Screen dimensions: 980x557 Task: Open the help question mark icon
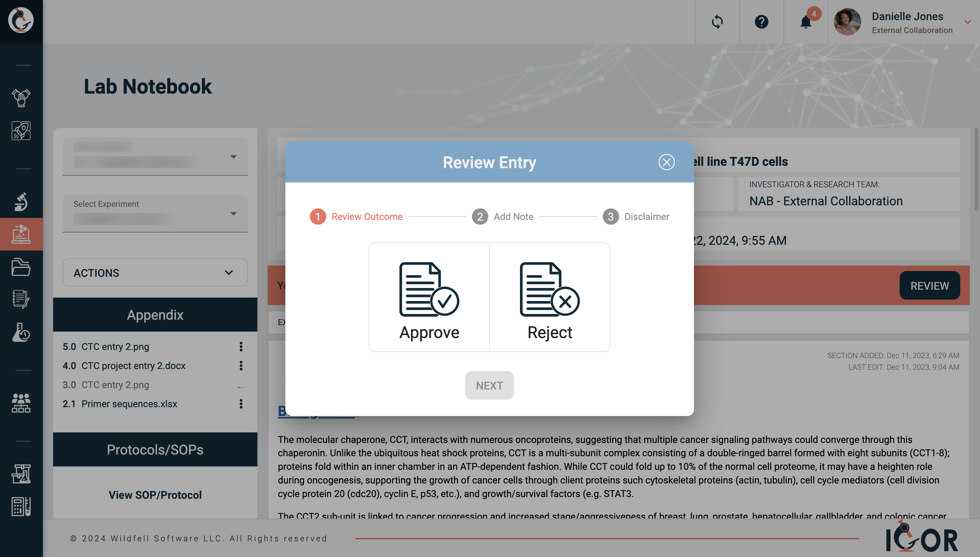point(761,22)
